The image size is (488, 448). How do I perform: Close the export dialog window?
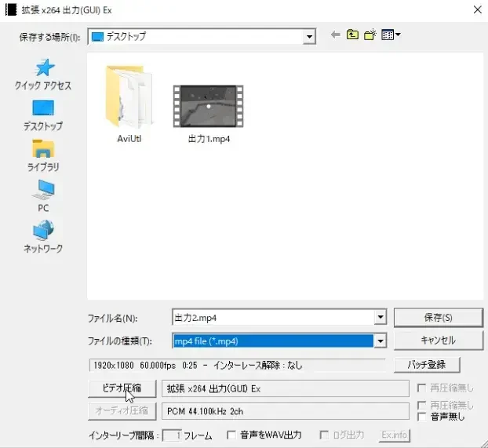coord(478,10)
